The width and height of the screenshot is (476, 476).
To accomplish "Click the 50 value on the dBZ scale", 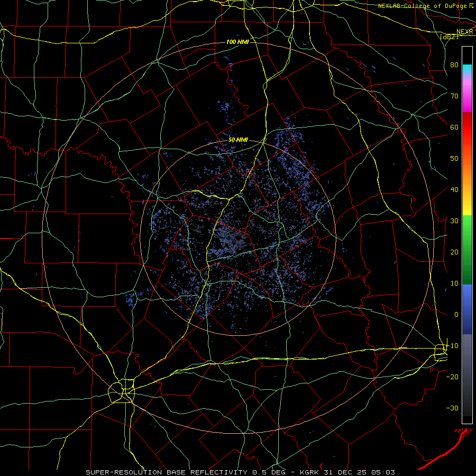I will [x=454, y=159].
